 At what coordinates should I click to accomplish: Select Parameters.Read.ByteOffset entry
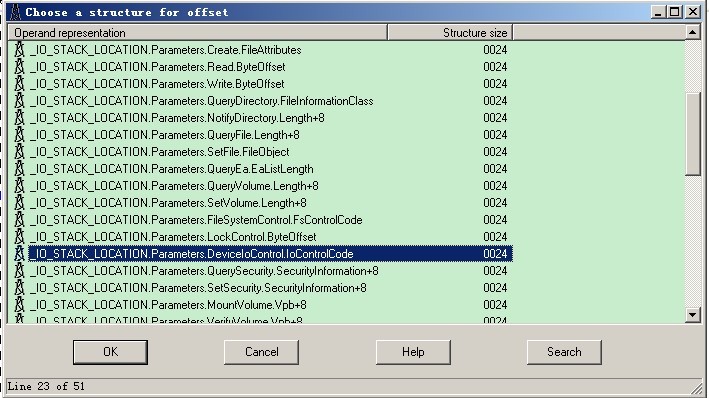pos(157,67)
